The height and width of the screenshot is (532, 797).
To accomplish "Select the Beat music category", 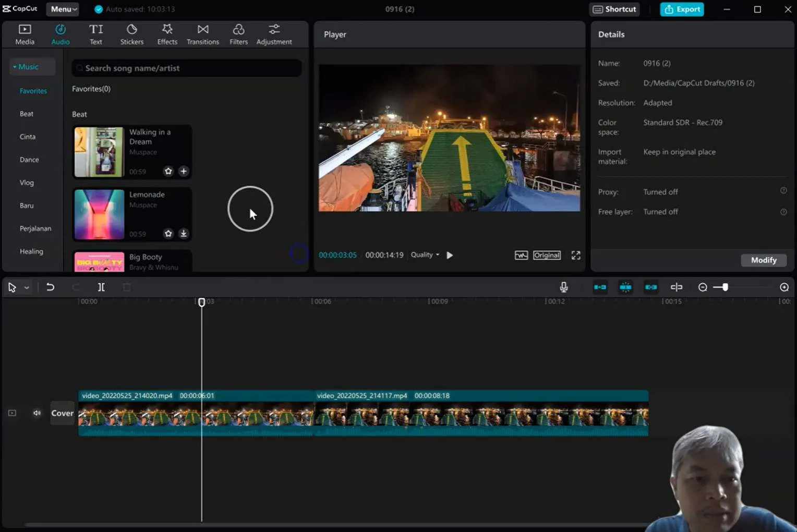I will click(x=27, y=114).
